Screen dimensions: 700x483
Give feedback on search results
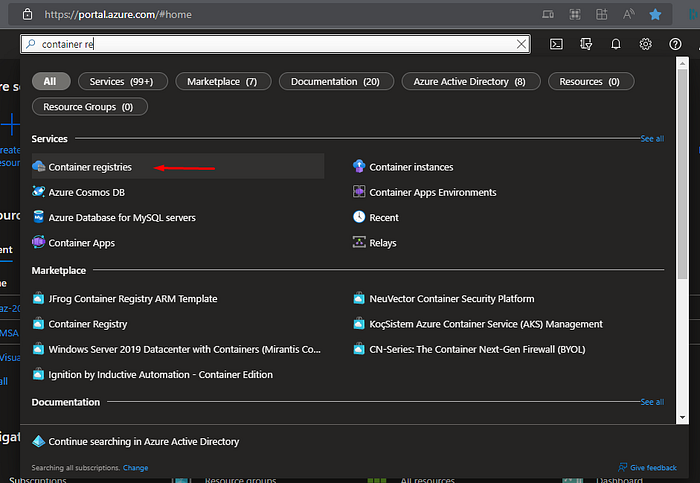[647, 467]
